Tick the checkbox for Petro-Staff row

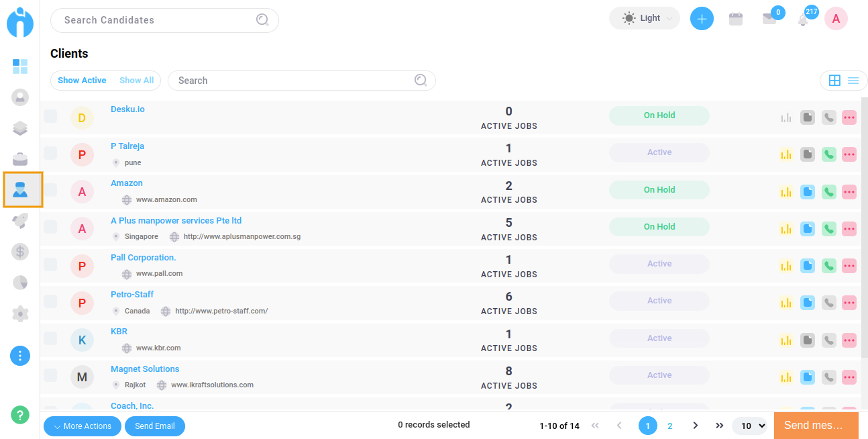point(50,301)
